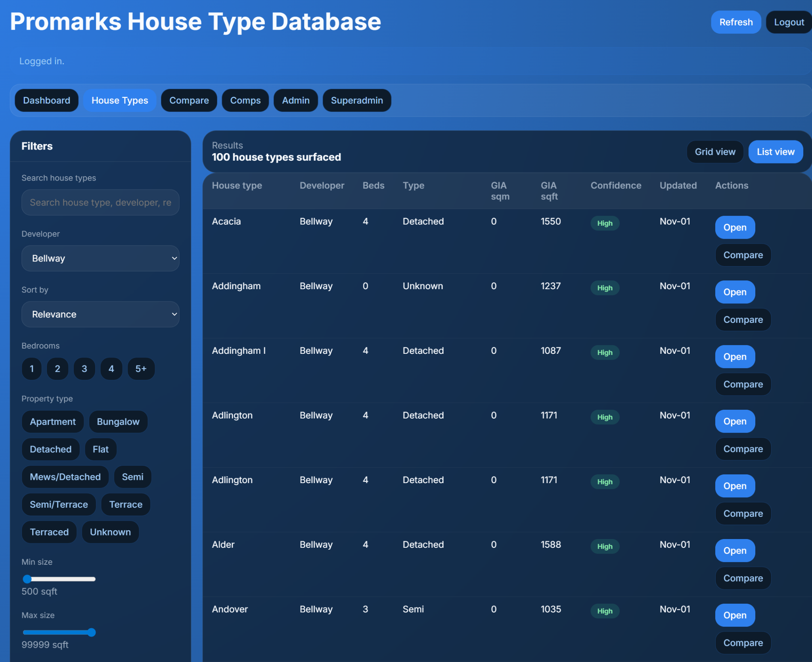Image resolution: width=812 pixels, height=662 pixels.
Task: Click the Refresh button
Action: [x=736, y=22]
